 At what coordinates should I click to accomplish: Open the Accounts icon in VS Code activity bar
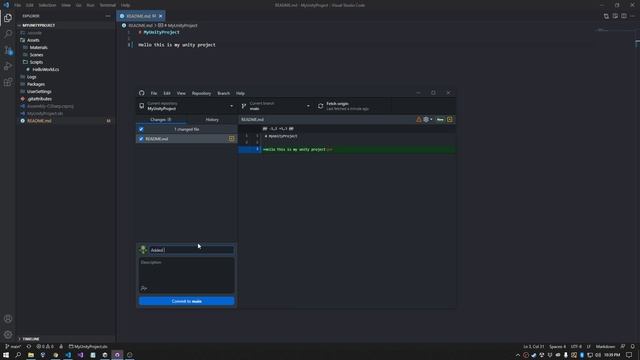coord(8,319)
